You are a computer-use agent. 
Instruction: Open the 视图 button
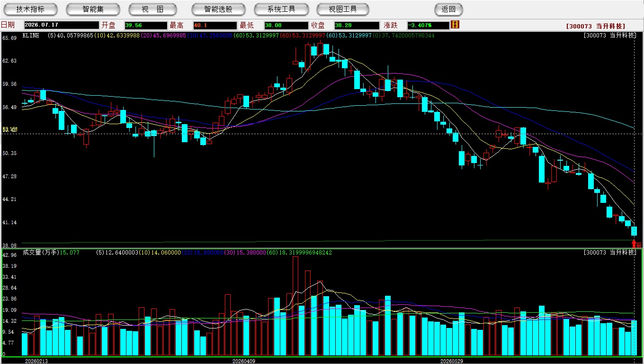coord(152,9)
